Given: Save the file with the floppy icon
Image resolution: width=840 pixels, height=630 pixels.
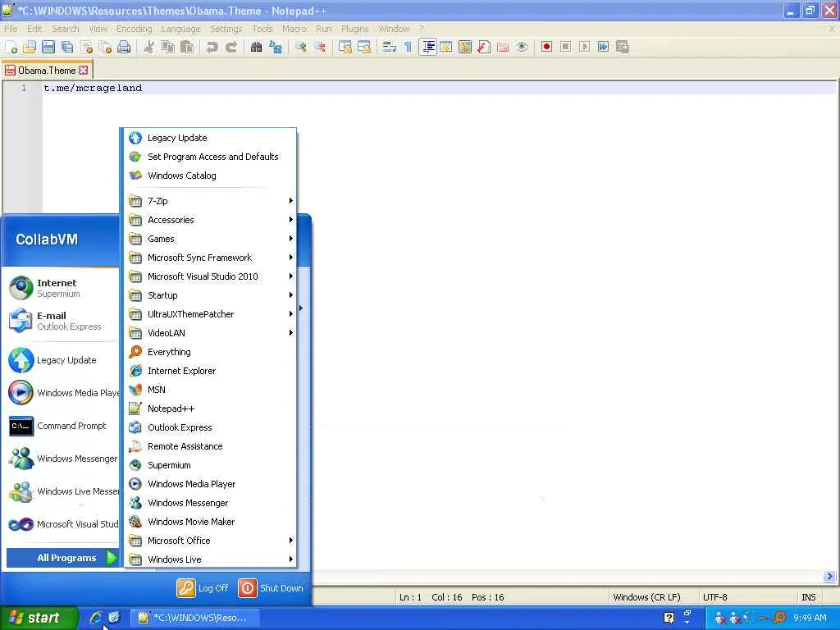Looking at the screenshot, I should point(48,47).
